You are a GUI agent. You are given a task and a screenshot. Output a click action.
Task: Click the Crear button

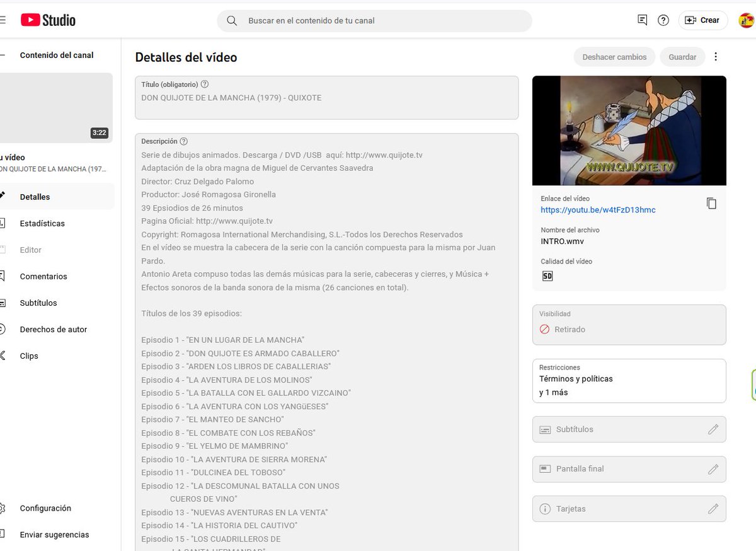tap(703, 20)
